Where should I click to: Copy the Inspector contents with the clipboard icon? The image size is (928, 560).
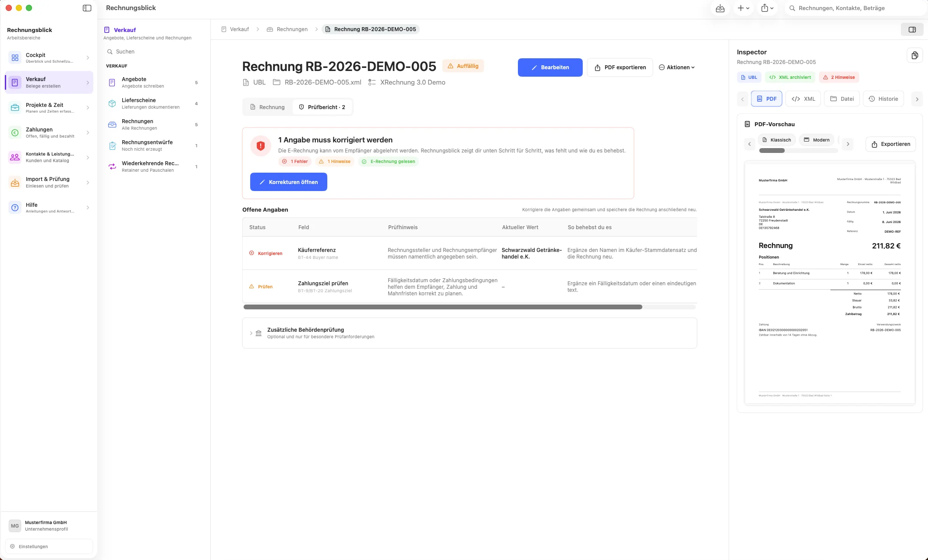tap(915, 55)
